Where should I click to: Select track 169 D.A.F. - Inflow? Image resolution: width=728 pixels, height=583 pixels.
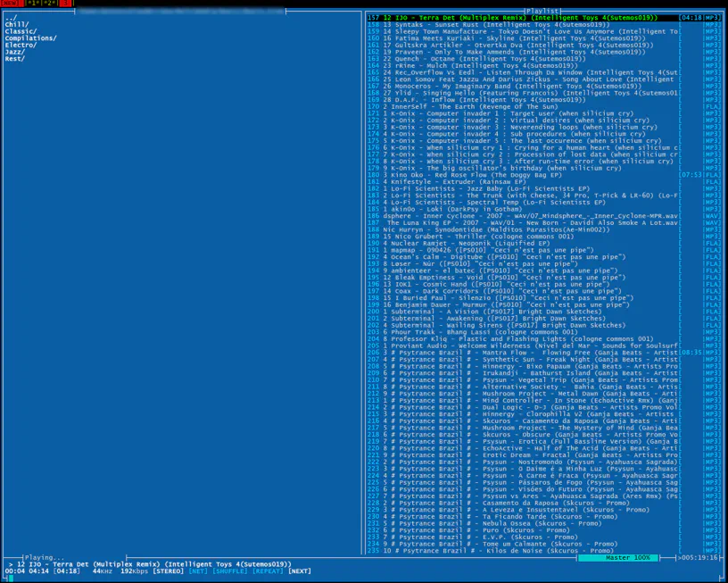[544, 100]
